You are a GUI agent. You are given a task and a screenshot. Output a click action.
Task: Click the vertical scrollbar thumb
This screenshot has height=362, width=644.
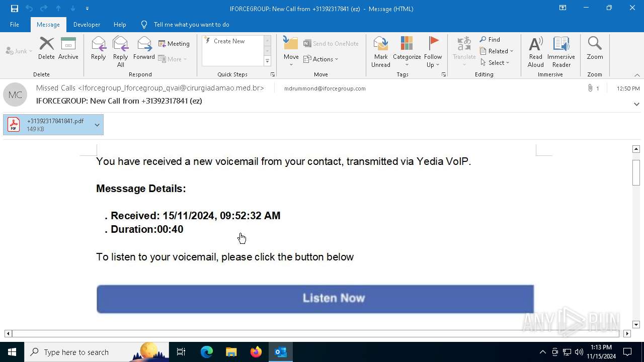[636, 172]
